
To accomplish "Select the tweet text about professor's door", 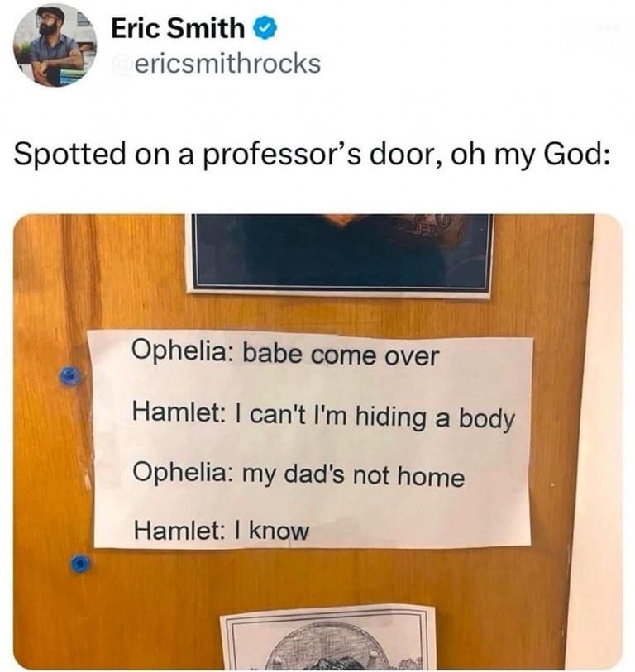I will click(311, 155).
